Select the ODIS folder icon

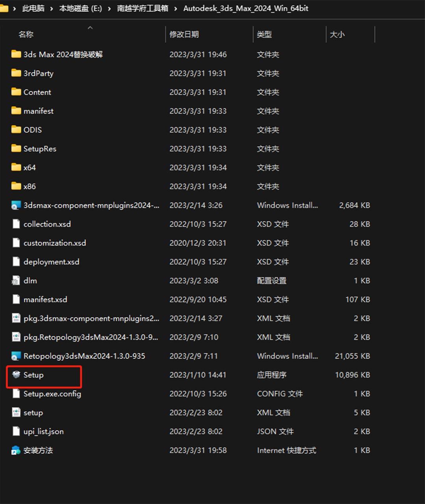[x=16, y=130]
